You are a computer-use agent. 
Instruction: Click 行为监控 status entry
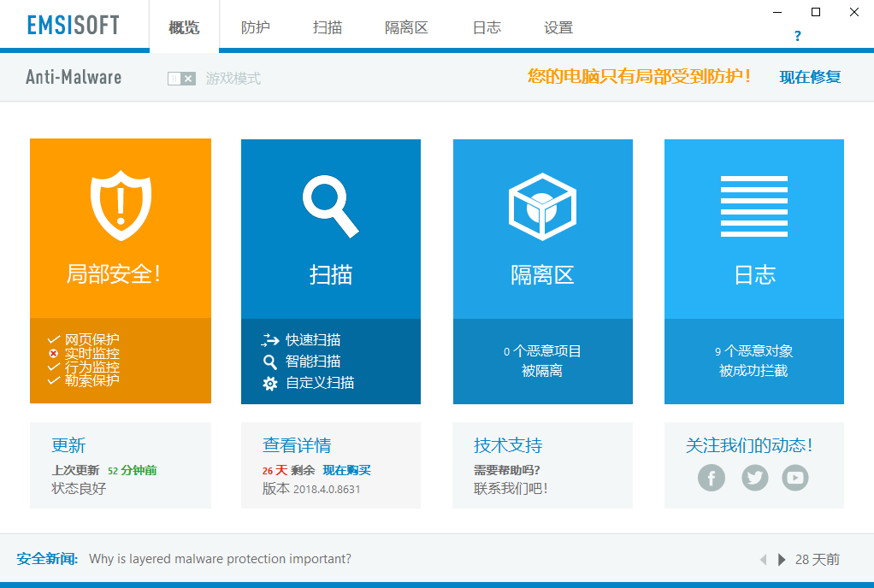pos(84,367)
